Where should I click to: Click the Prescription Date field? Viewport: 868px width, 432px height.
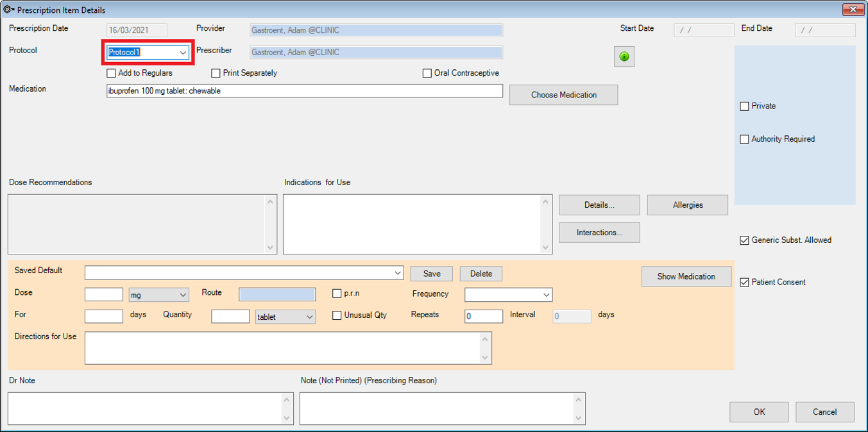137,30
